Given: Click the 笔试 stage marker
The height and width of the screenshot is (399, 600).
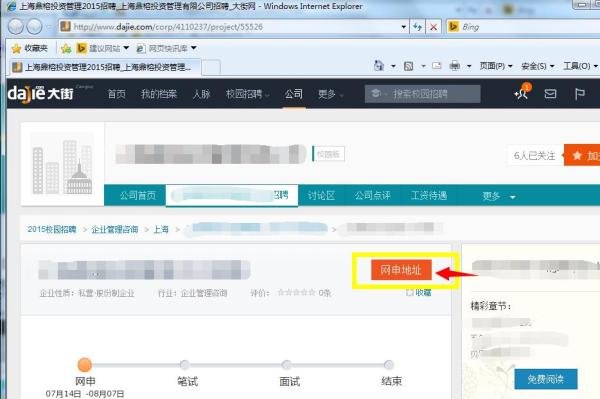Looking at the screenshot, I should click(x=184, y=365).
